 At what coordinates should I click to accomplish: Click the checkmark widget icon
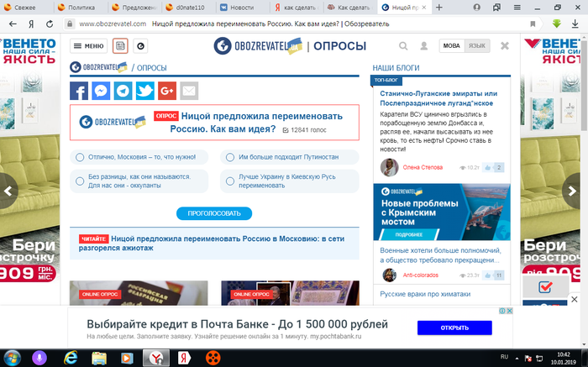click(x=545, y=287)
